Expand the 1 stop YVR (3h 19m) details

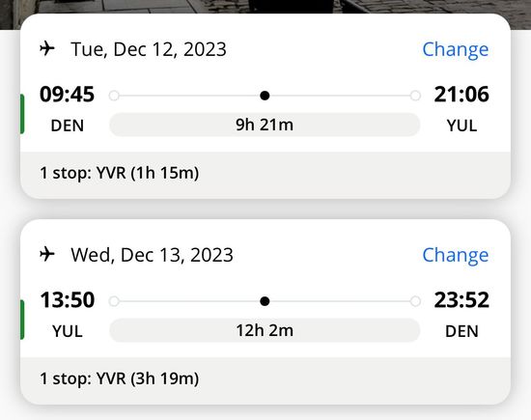click(265, 380)
